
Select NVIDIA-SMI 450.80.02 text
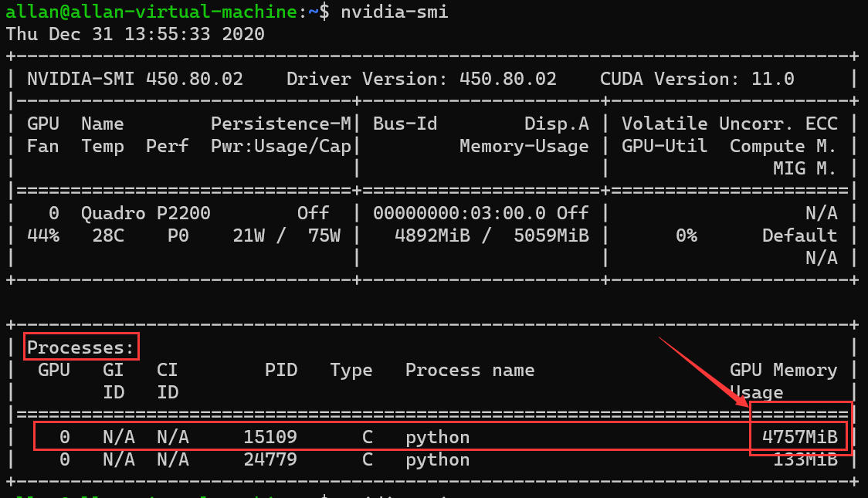135,79
